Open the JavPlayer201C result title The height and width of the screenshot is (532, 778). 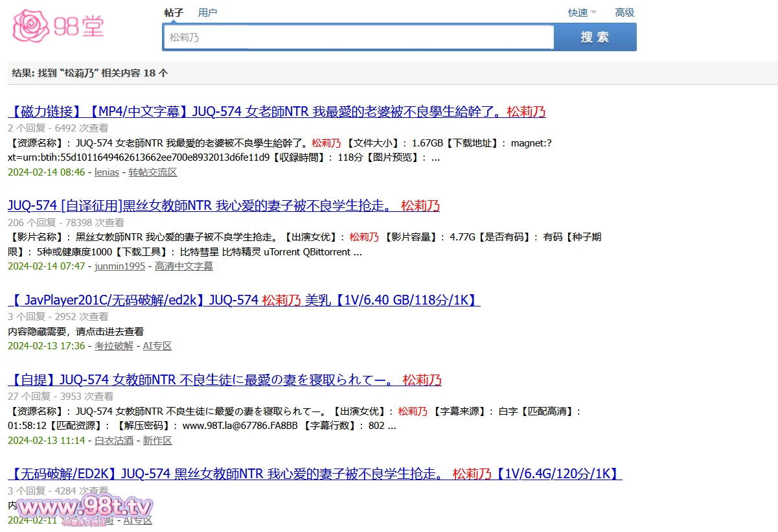[244, 300]
